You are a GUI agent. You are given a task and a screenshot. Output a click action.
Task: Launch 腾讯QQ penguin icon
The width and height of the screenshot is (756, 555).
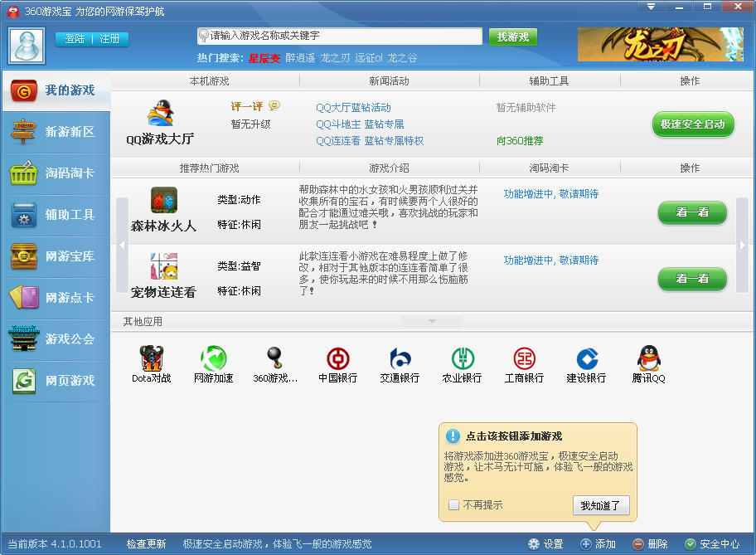click(x=648, y=358)
